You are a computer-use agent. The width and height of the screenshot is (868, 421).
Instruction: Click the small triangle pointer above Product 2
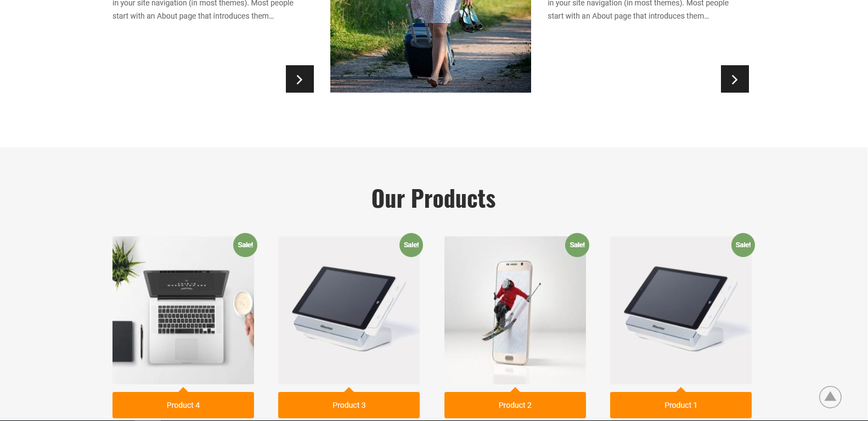click(515, 390)
